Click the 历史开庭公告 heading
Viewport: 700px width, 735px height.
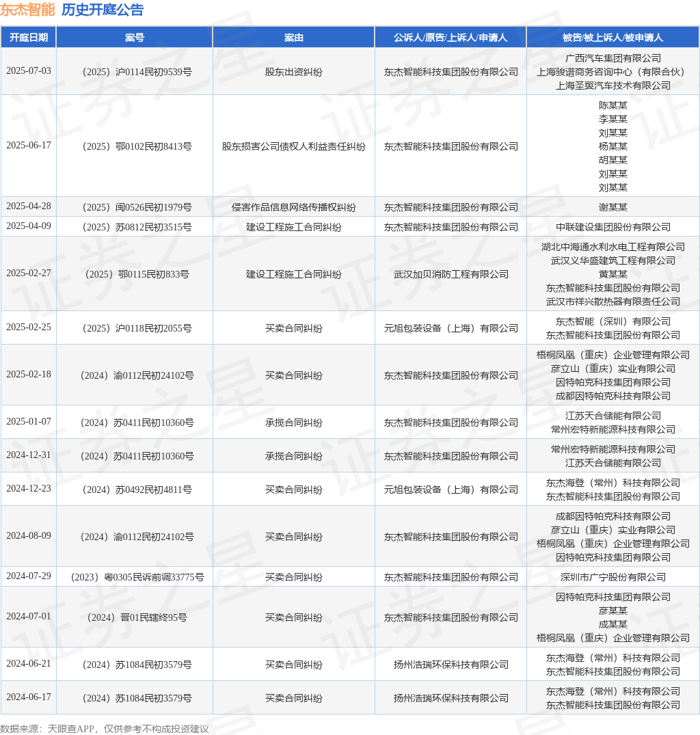pyautogui.click(x=103, y=10)
